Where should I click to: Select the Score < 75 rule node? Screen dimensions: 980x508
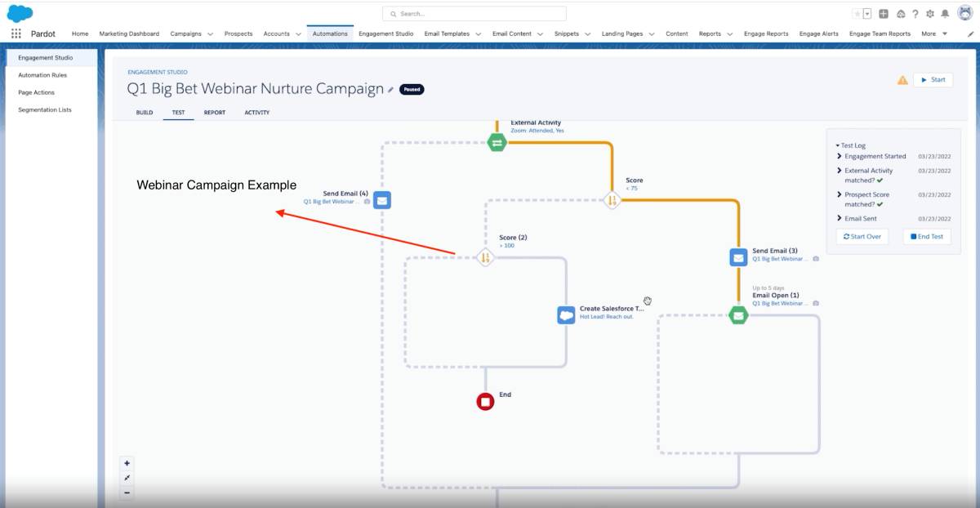pos(612,200)
